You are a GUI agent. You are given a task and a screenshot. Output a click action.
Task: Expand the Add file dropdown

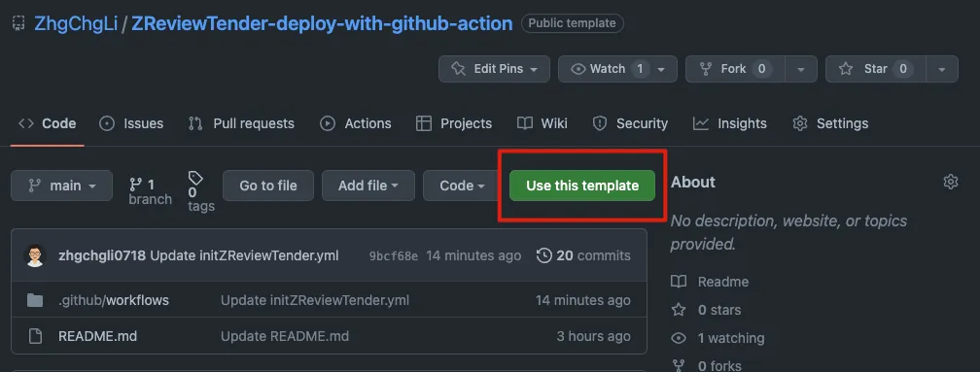pyautogui.click(x=368, y=186)
